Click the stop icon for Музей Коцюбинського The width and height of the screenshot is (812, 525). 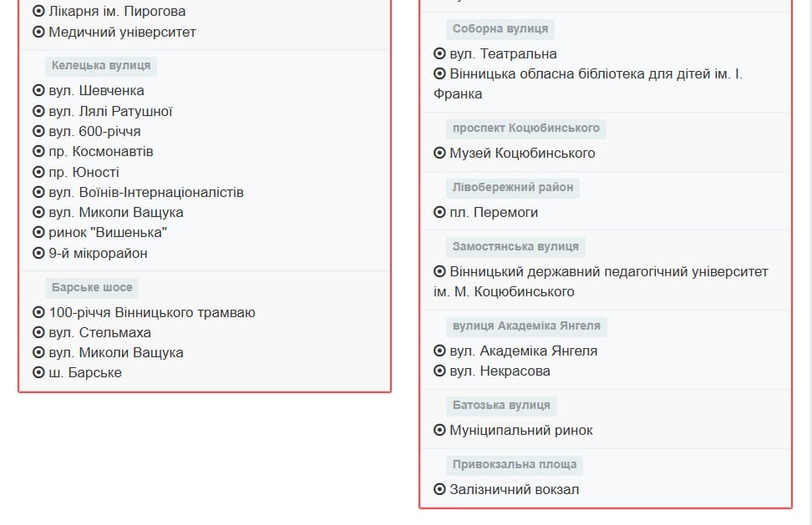[439, 154]
